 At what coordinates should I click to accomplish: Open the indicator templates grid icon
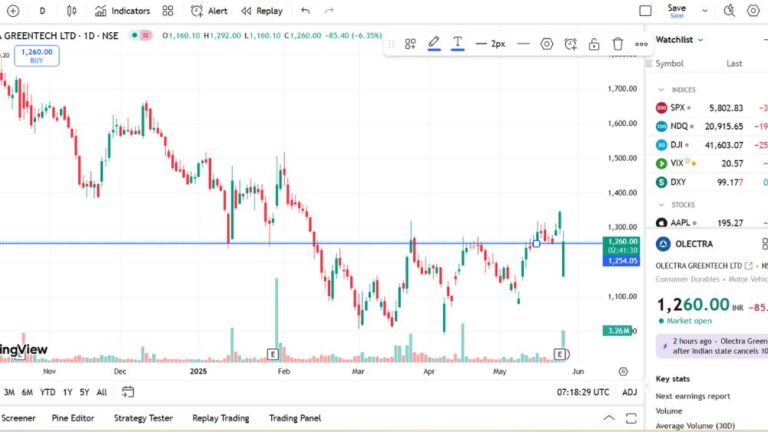tap(168, 11)
